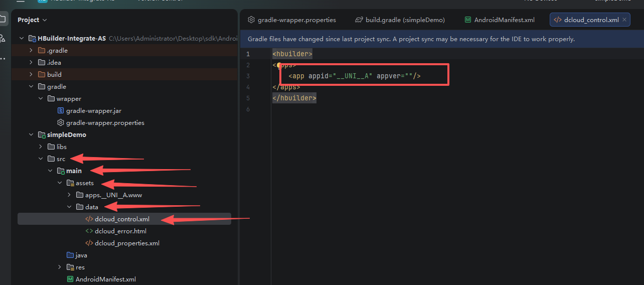The height and width of the screenshot is (285, 644).
Task: Click the manifest icon on AndroidManifest.xml tab
Action: point(468,20)
